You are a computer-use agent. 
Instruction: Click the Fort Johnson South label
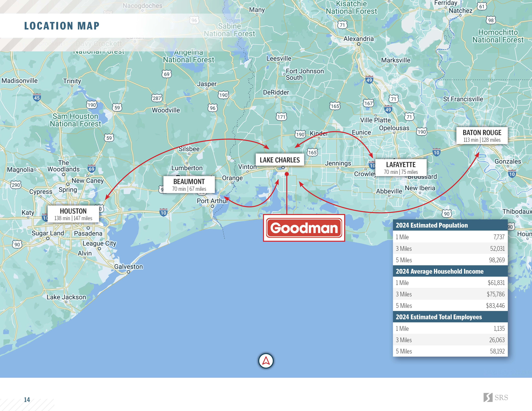pyautogui.click(x=305, y=74)
